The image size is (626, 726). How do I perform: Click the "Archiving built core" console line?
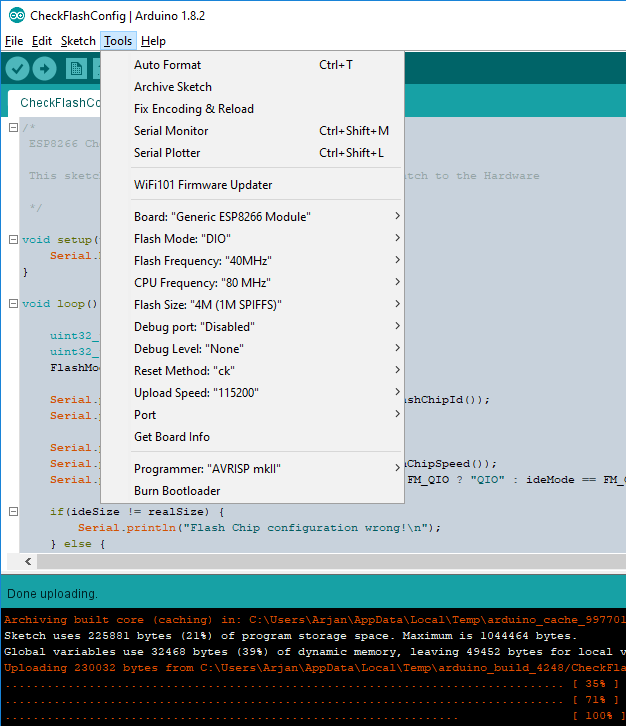315,620
